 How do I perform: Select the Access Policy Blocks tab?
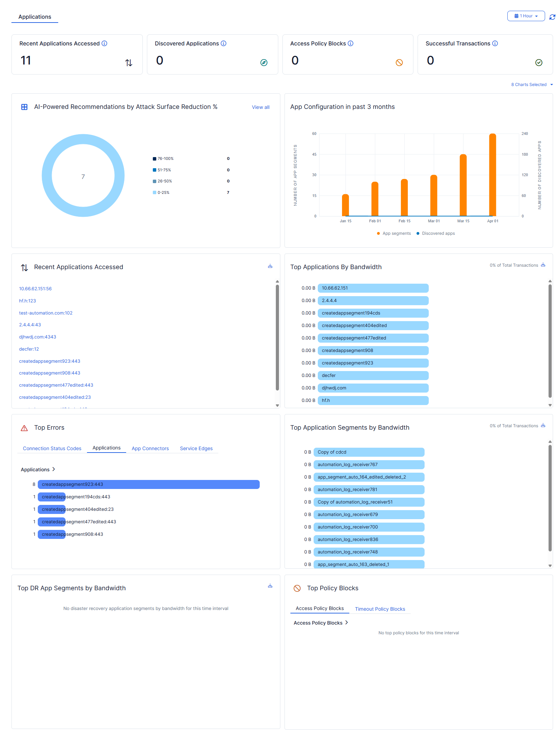pos(320,609)
